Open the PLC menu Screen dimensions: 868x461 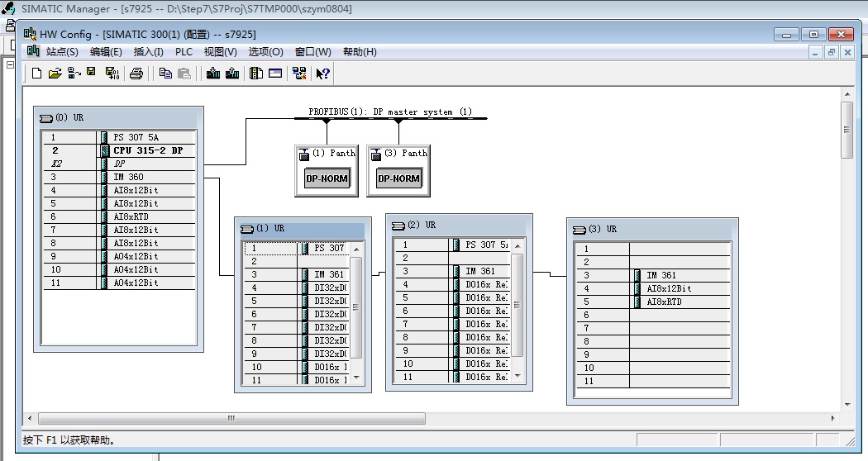tap(184, 51)
